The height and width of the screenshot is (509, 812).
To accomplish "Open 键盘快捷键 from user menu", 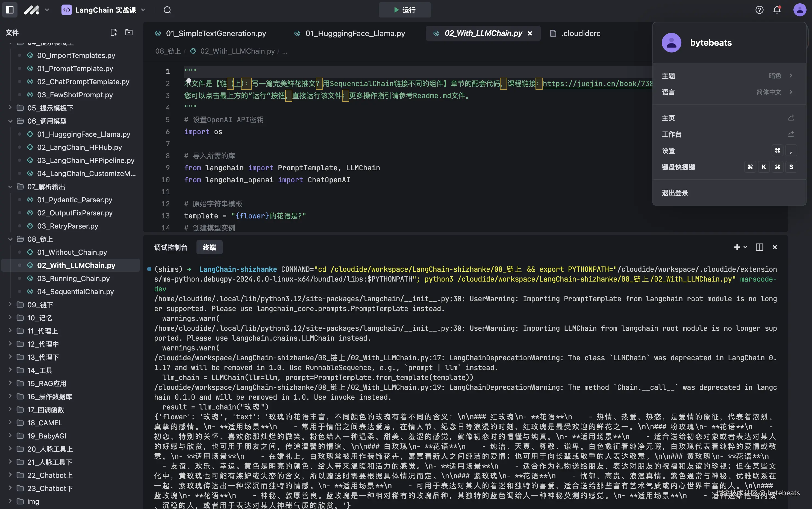I will [x=729, y=167].
